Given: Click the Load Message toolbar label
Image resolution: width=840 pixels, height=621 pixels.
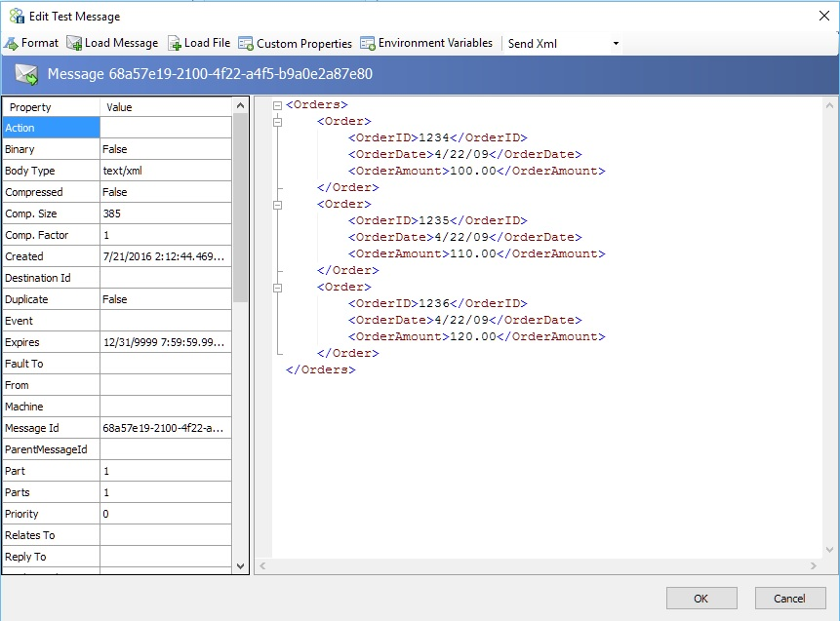Looking at the screenshot, I should 122,43.
